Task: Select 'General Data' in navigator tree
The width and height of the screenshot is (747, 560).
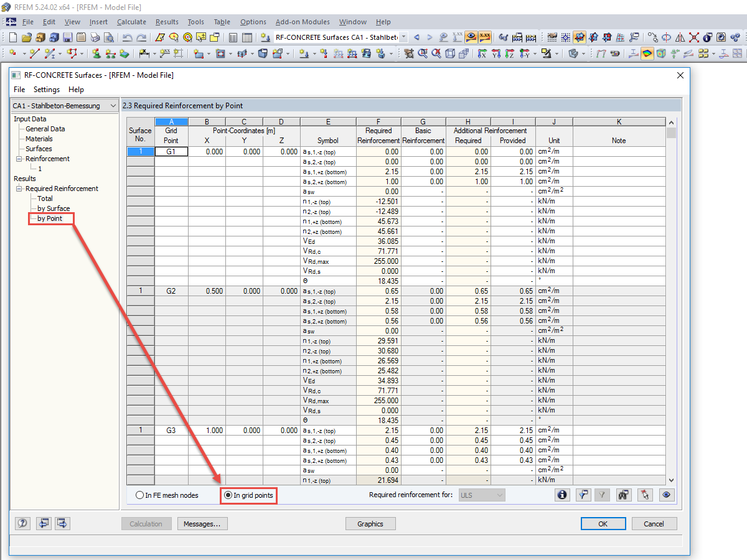Action: point(45,129)
